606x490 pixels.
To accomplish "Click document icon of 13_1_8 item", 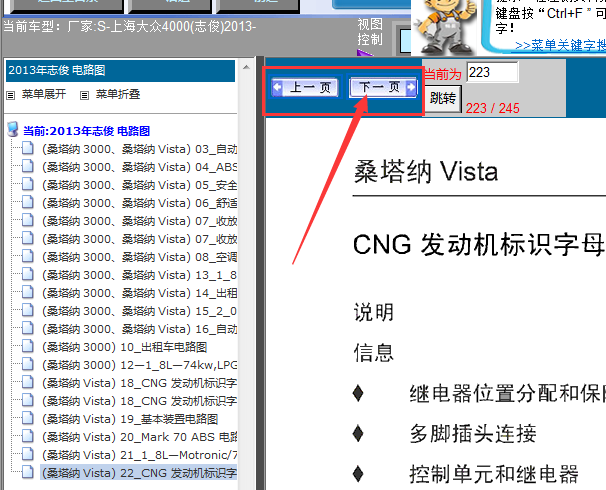I will pyautogui.click(x=27, y=274).
